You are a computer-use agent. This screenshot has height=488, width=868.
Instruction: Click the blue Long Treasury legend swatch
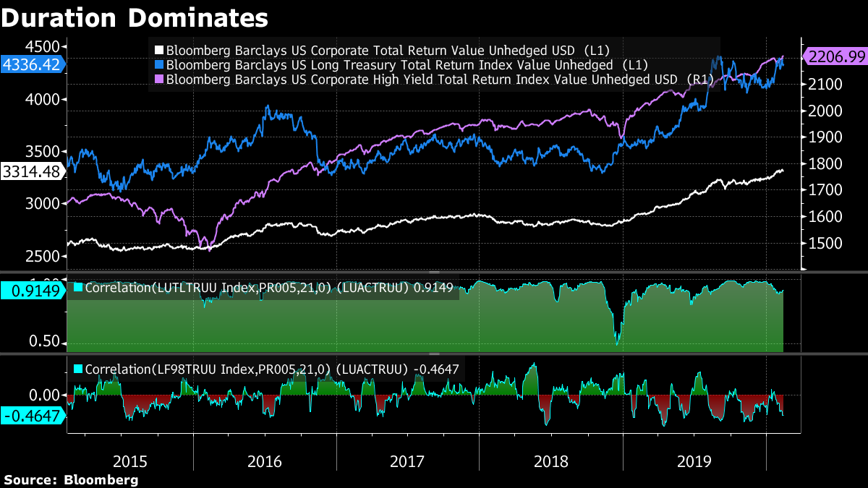159,65
